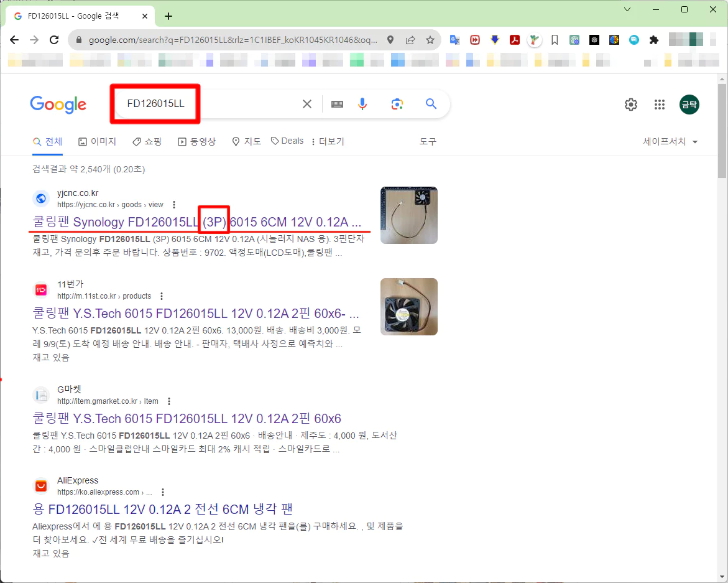This screenshot has height=583, width=728.
Task: Open the on-screen keyboard input tool
Action: click(337, 104)
